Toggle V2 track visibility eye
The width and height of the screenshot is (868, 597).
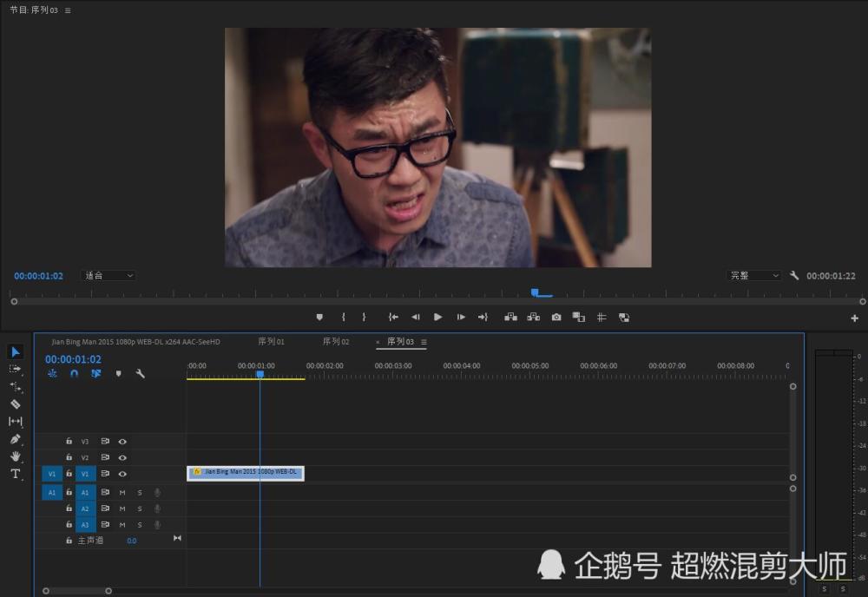click(122, 457)
